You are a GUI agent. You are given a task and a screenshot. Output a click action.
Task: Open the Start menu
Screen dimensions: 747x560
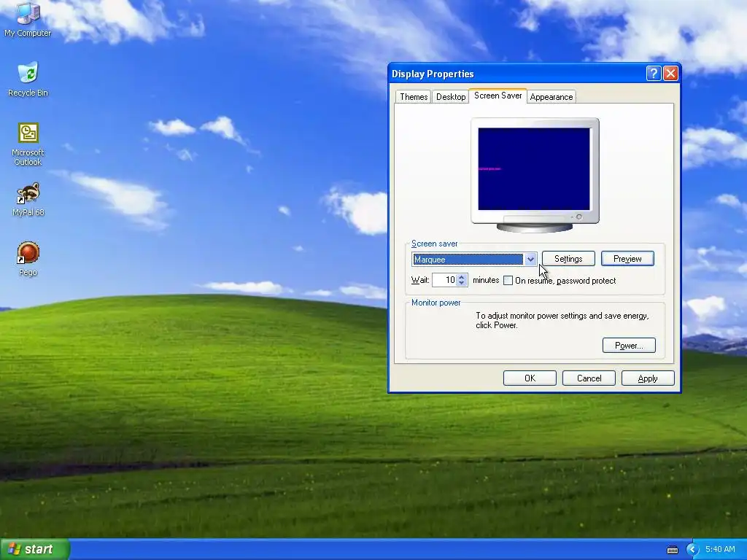pos(35,549)
